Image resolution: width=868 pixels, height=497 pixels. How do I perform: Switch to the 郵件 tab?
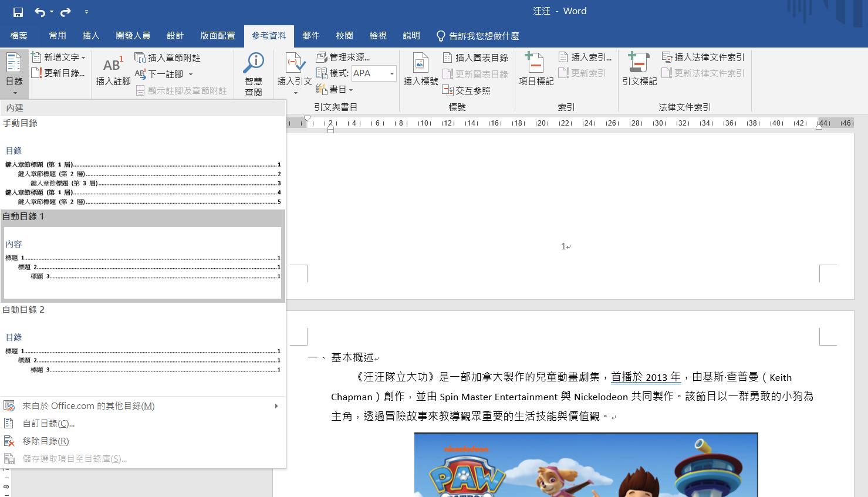(x=311, y=36)
